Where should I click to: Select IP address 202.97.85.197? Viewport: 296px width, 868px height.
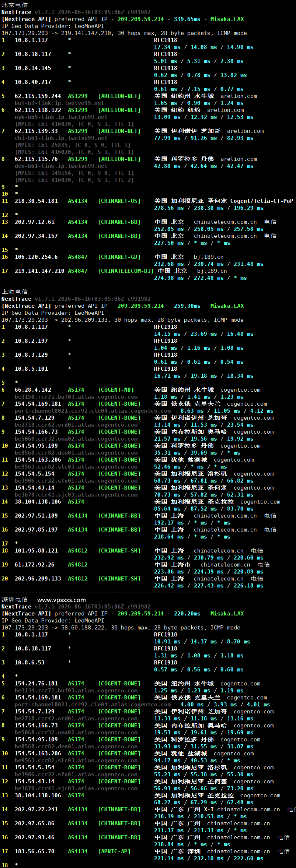click(x=36, y=529)
